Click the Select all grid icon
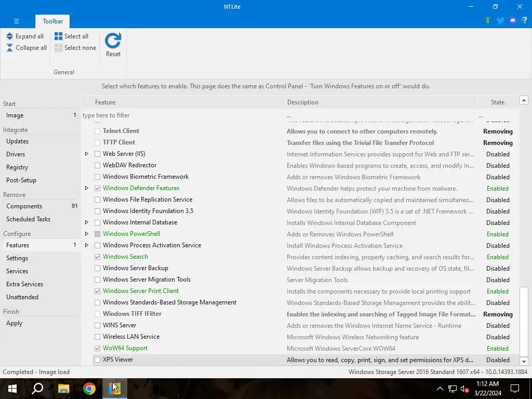Viewport: 532px width, 399px height. click(58, 36)
